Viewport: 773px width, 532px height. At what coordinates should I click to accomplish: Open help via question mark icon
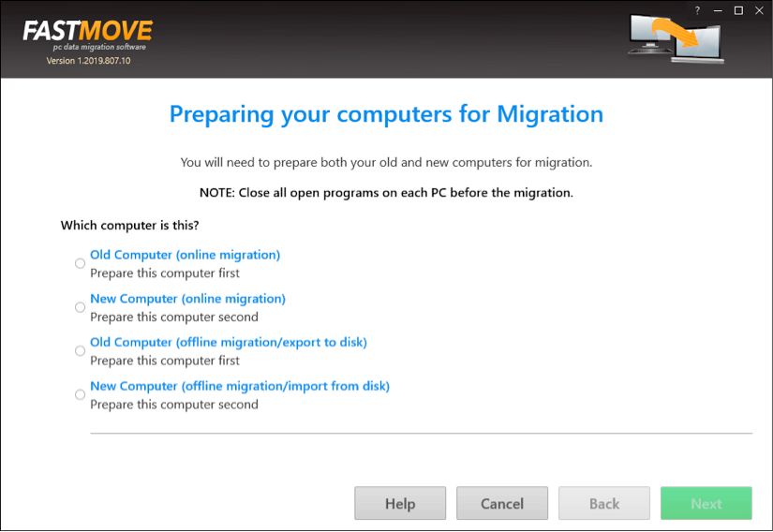697,10
